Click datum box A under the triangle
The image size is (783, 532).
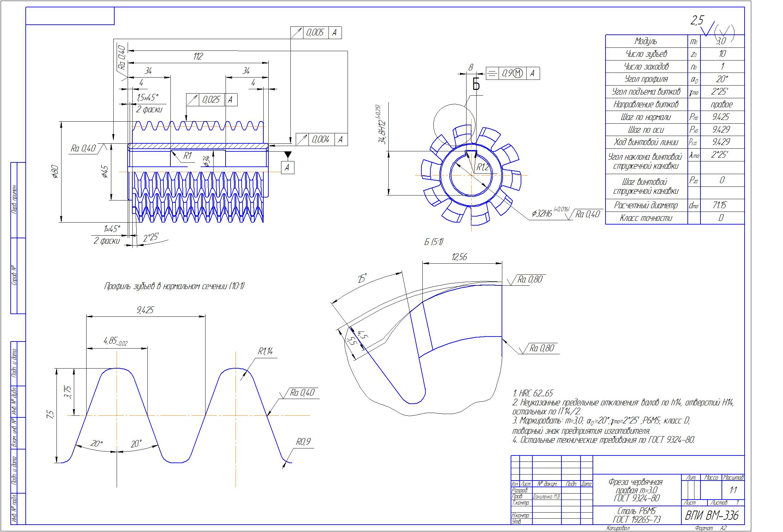pos(287,167)
